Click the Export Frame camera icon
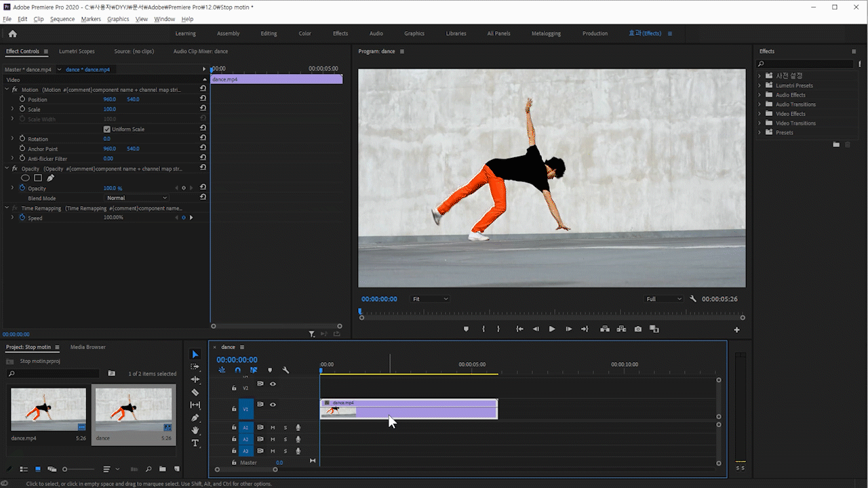This screenshot has height=488, width=868. (x=637, y=329)
